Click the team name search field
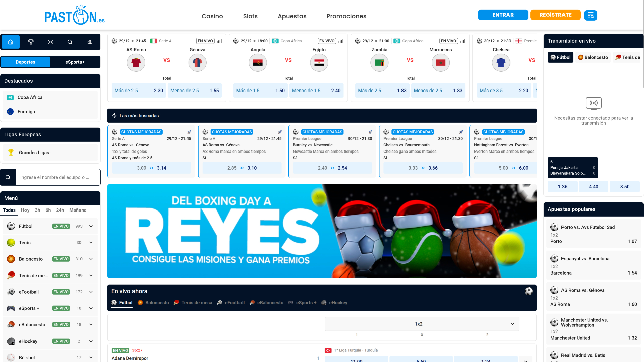 58,177
